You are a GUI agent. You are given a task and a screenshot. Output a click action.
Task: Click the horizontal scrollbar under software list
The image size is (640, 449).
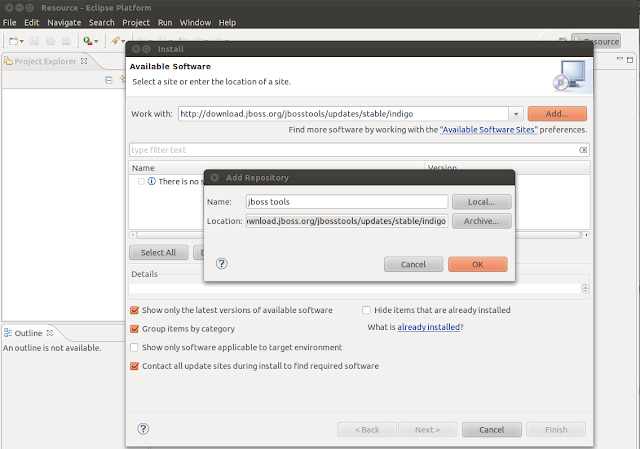[x=358, y=235]
